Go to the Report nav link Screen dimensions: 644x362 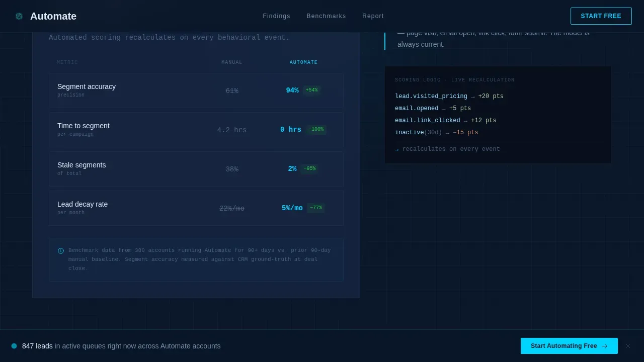pos(373,16)
